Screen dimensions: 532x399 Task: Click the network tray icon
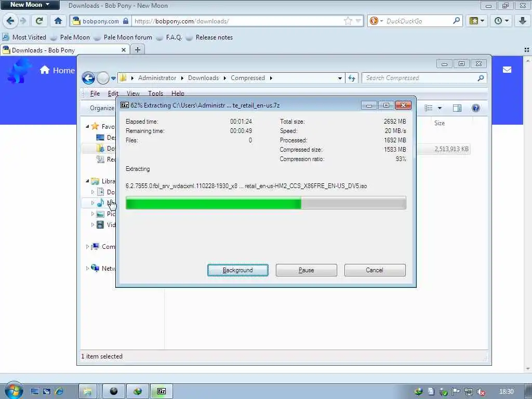pos(469,392)
